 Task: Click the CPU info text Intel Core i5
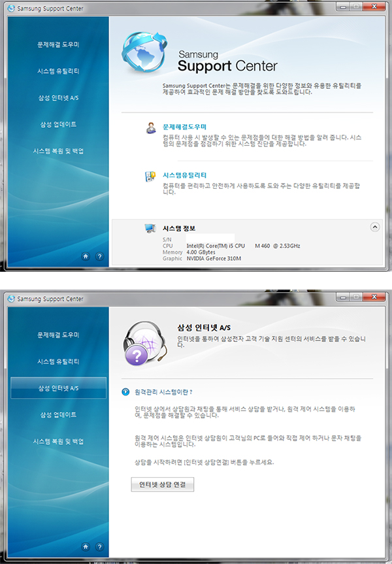[x=243, y=246]
